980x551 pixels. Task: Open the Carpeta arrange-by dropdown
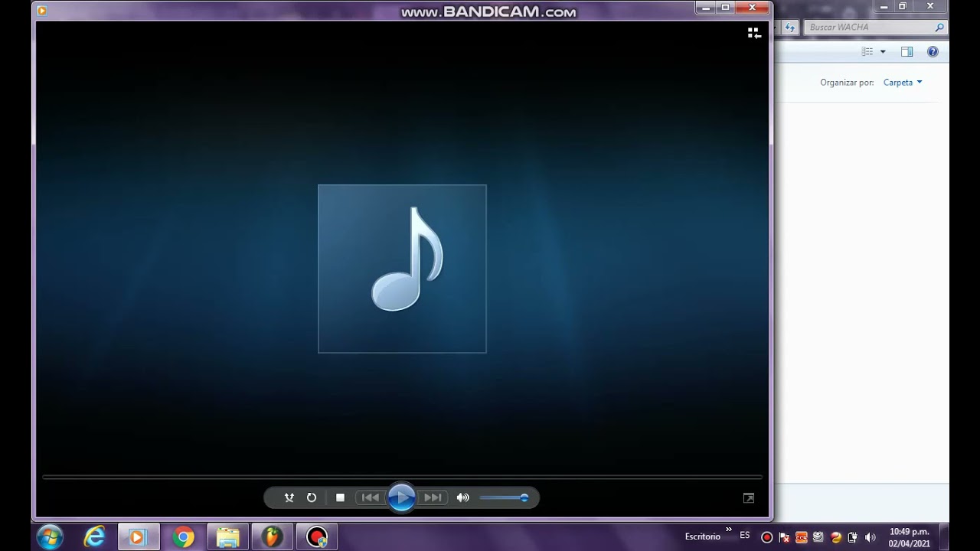[x=903, y=83]
